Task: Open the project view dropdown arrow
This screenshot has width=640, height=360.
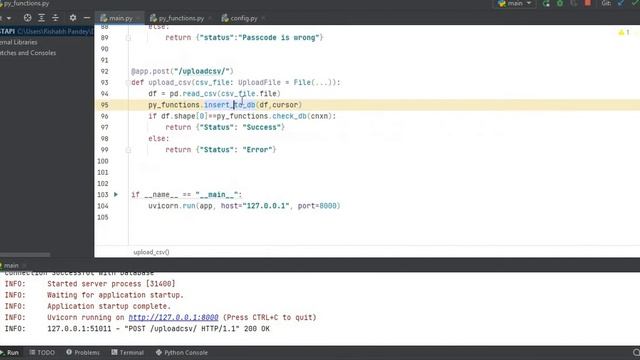Action: click(x=9, y=18)
